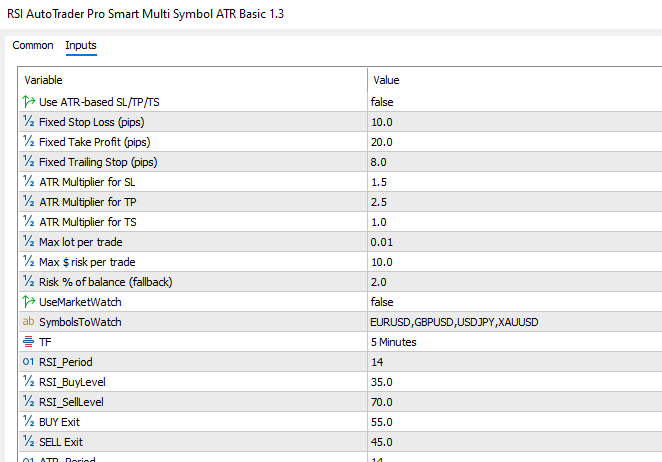Image resolution: width=662 pixels, height=462 pixels.
Task: Toggle the Use ATR-based SL/TP/TS false value
Action: click(x=381, y=102)
